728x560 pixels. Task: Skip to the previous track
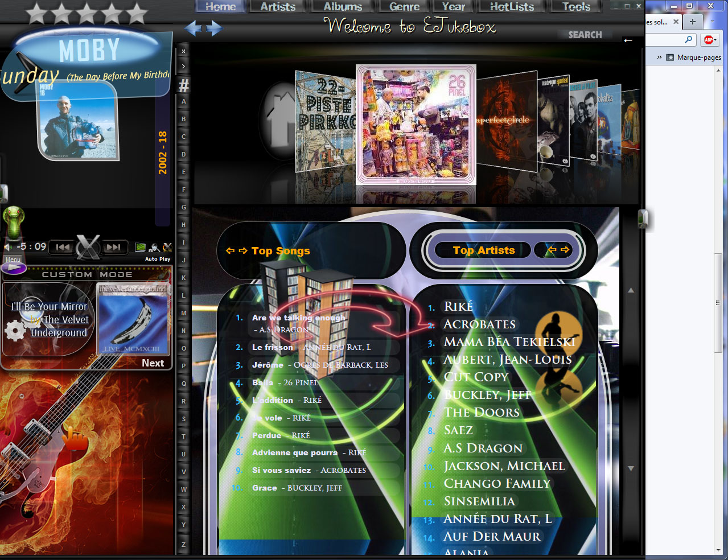pos(63,247)
